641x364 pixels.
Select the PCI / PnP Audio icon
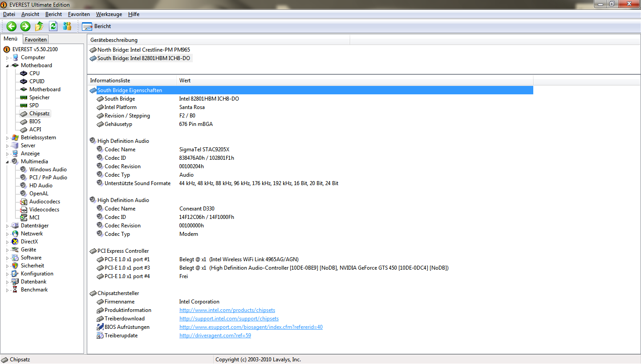[24, 178]
